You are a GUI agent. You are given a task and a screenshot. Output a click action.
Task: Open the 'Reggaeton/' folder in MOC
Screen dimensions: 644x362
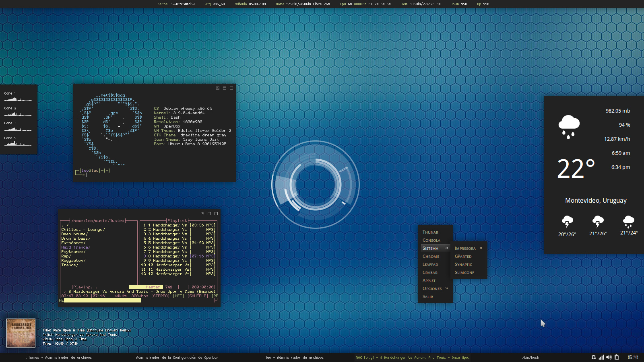73,261
